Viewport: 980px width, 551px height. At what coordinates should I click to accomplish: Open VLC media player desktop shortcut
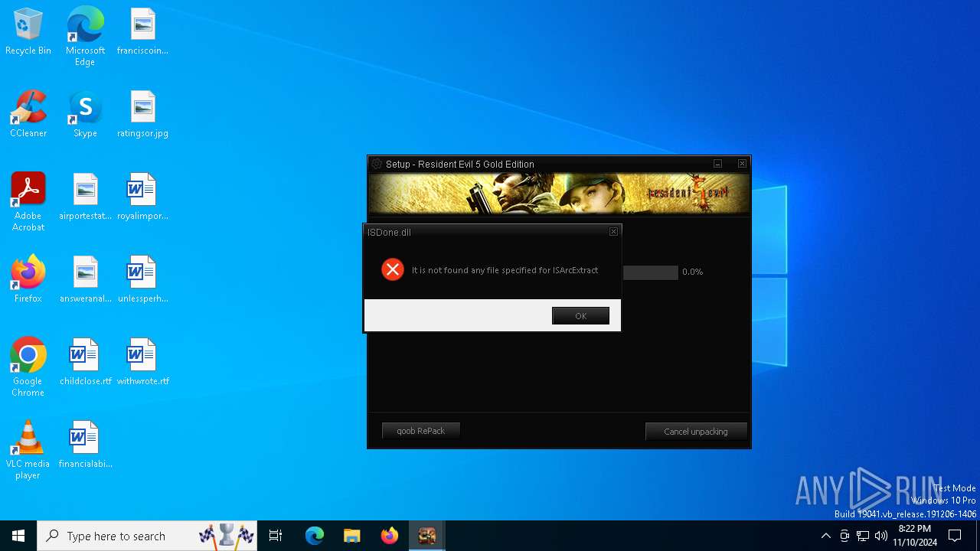coord(28,450)
